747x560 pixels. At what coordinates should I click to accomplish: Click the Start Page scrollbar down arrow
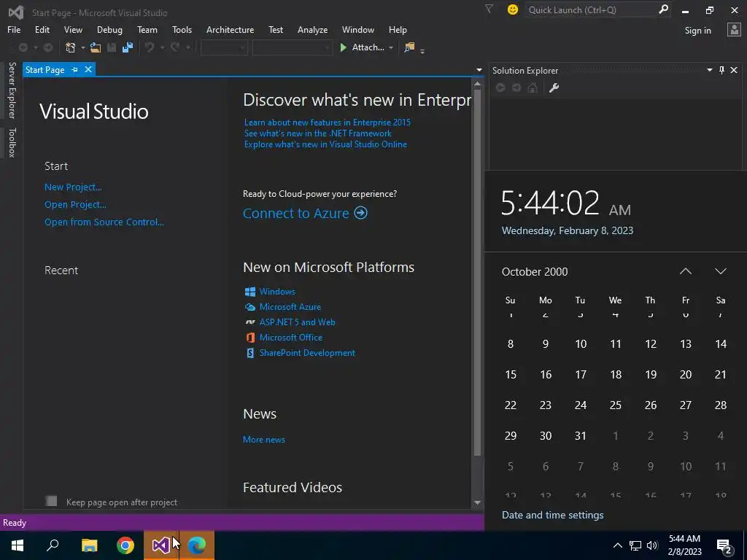click(x=477, y=503)
